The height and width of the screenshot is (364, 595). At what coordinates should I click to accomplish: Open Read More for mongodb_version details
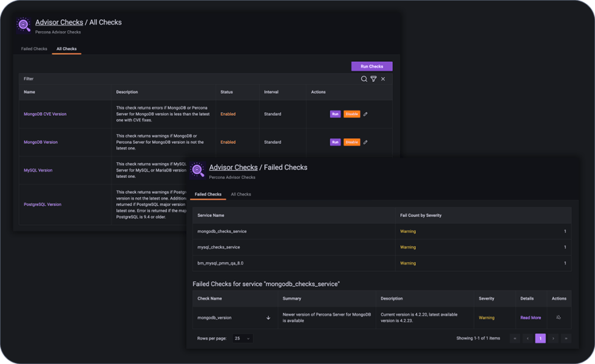[530, 317]
